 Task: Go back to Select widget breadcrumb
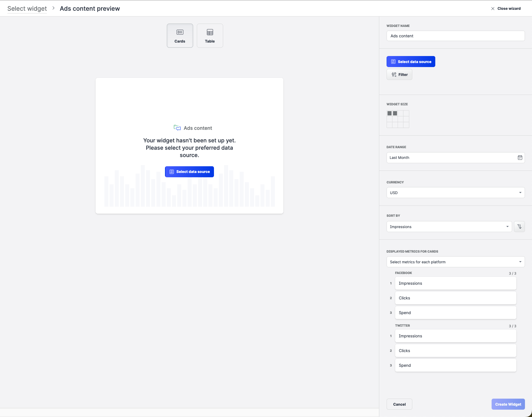pyautogui.click(x=27, y=9)
